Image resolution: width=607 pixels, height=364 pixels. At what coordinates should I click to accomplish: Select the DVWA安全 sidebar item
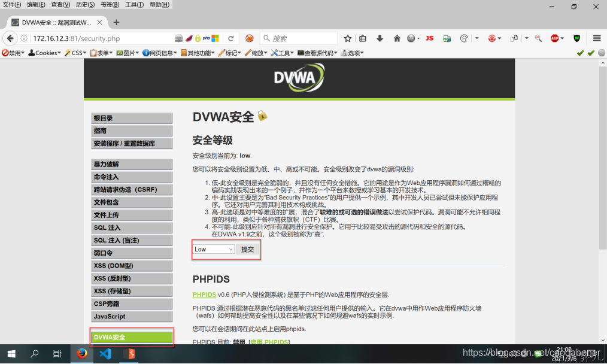pyautogui.click(x=132, y=337)
